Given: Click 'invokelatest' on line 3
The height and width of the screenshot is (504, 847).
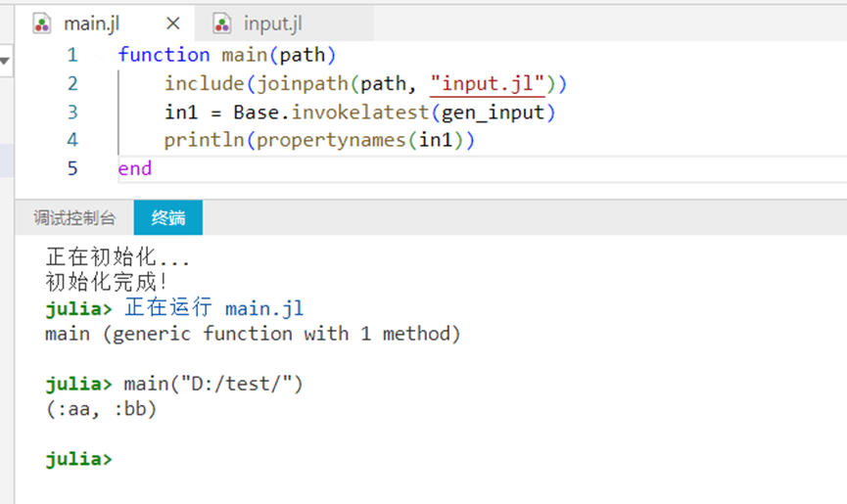Looking at the screenshot, I should pos(360,113).
